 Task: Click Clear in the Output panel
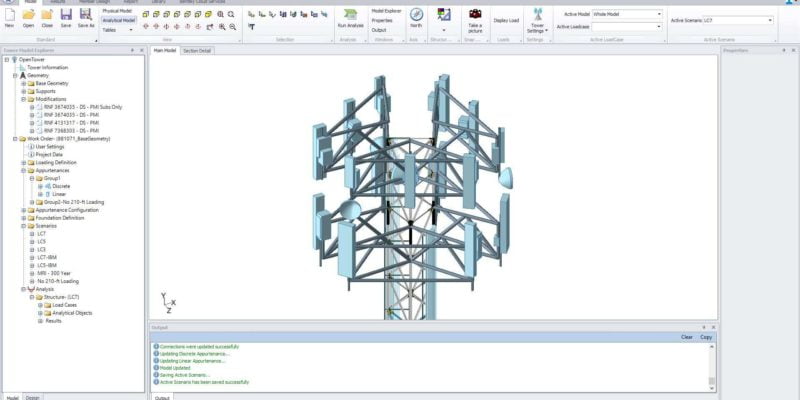click(687, 337)
